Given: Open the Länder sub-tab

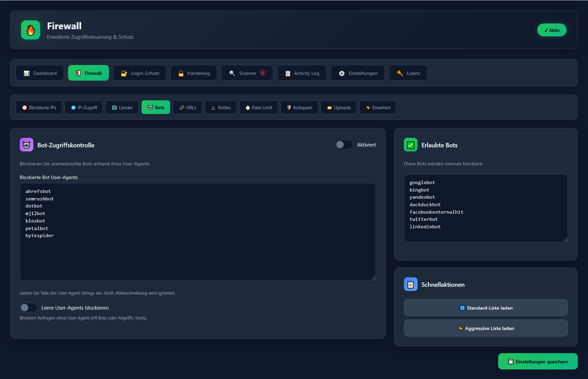Looking at the screenshot, I should (x=122, y=108).
